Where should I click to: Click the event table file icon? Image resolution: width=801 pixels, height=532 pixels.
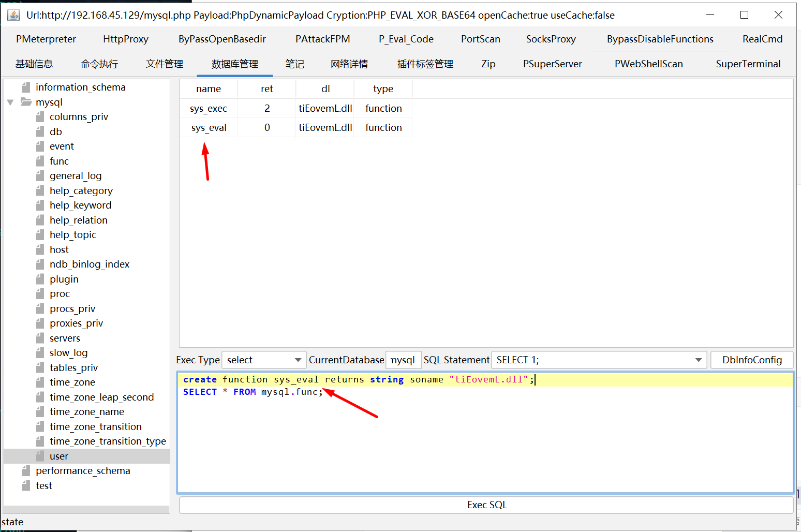coord(40,146)
